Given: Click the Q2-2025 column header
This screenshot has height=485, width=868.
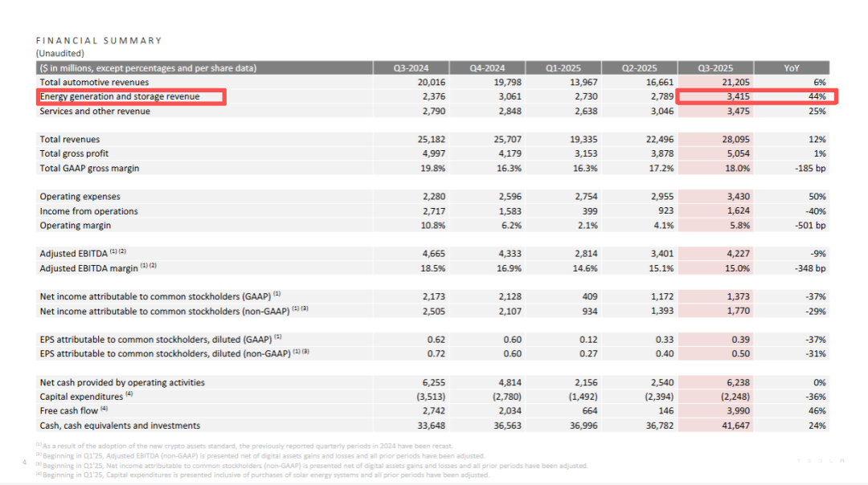Looking at the screenshot, I should (639, 68).
